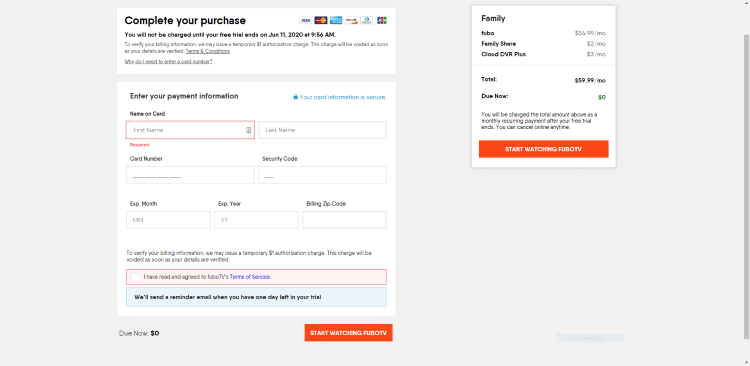Open the fuboTV Terms of Service link
This screenshot has height=366, width=750.
click(x=250, y=277)
